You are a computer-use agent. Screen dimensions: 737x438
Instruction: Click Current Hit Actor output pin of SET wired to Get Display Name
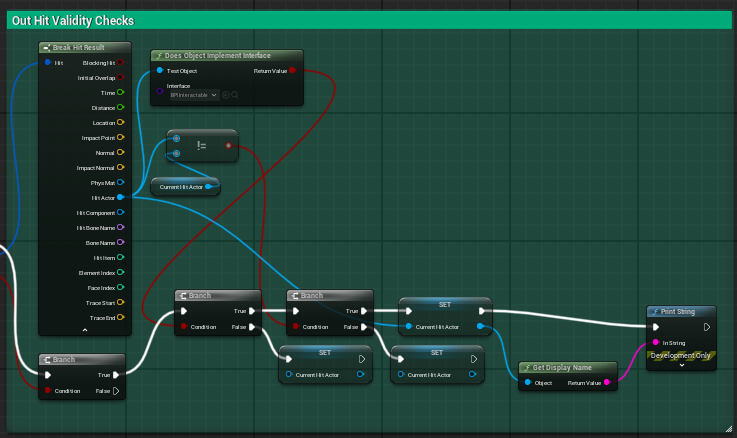pos(480,326)
